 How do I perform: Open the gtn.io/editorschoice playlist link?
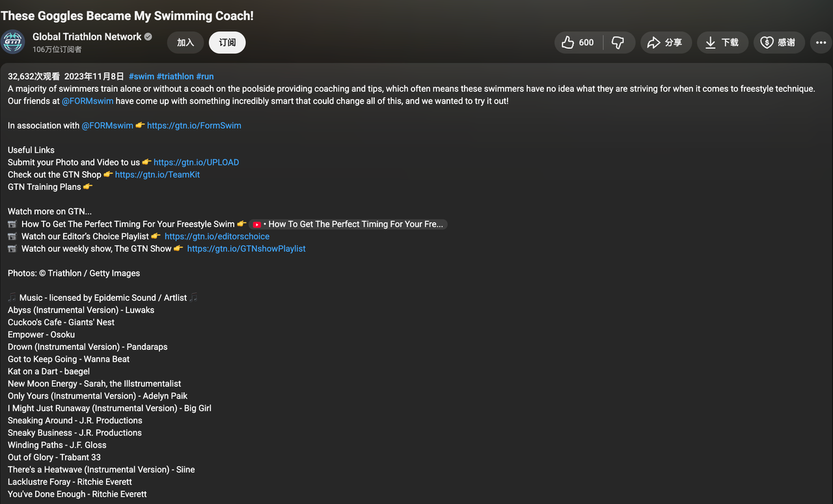pyautogui.click(x=217, y=237)
